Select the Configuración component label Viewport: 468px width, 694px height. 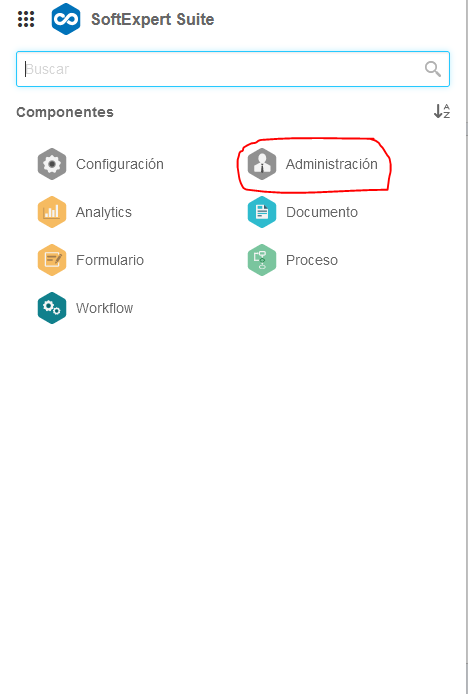click(120, 164)
